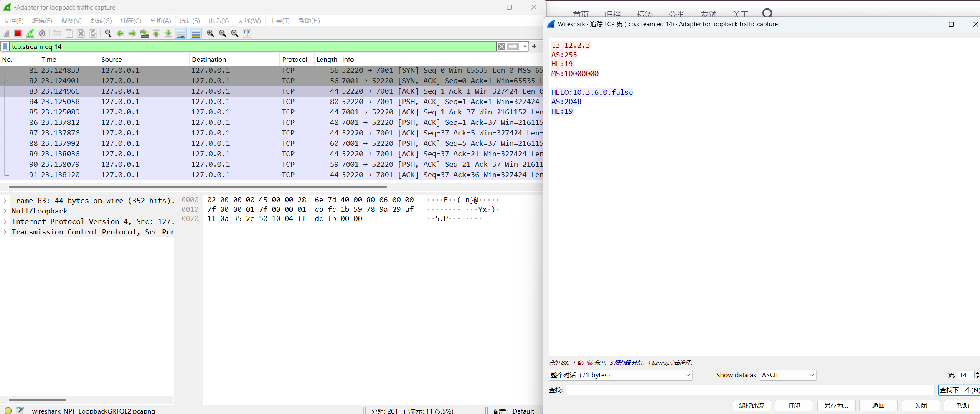Click the 打印 print button
Screen dimensions: 980x414
tap(794, 406)
